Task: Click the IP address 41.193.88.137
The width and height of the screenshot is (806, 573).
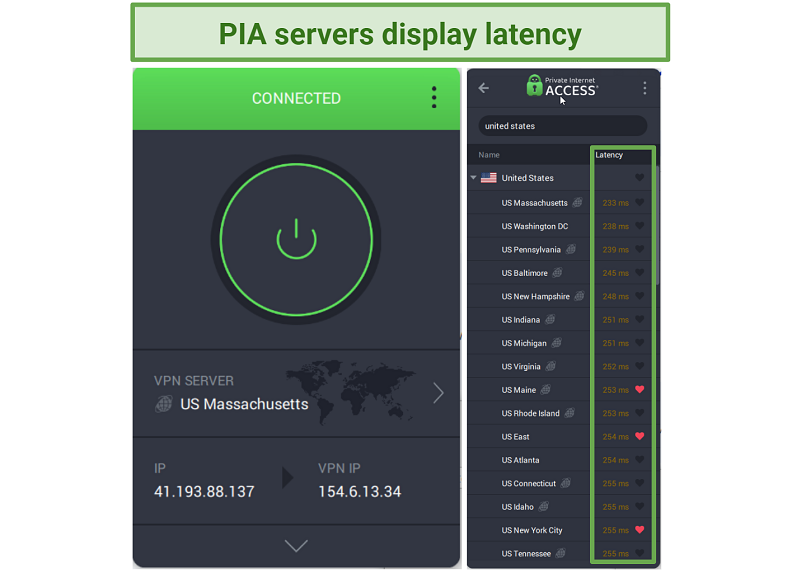Action: pos(204,492)
